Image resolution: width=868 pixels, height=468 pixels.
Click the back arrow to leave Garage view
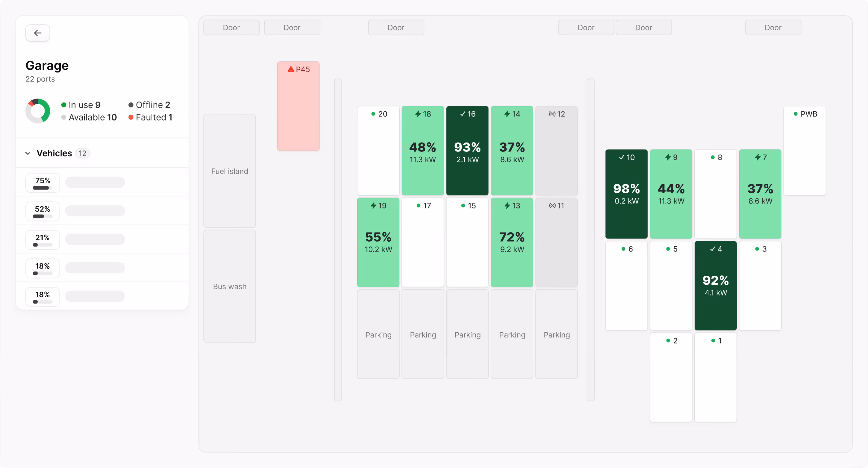(37, 33)
